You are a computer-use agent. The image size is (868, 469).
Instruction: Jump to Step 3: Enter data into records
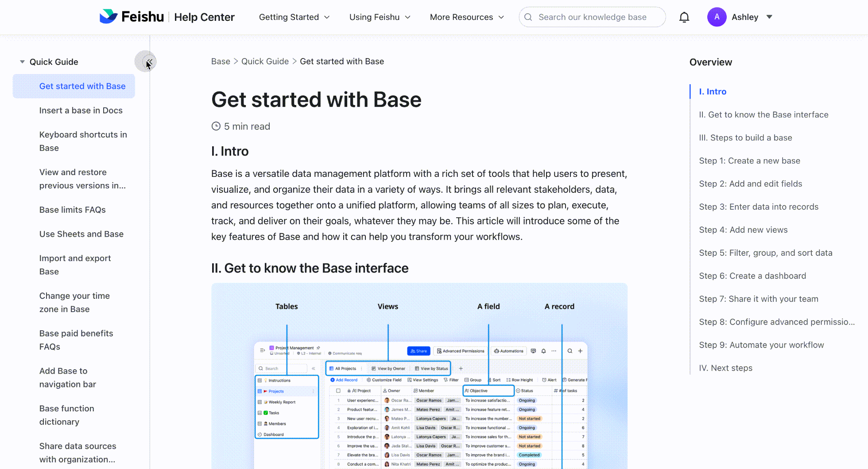pyautogui.click(x=759, y=207)
